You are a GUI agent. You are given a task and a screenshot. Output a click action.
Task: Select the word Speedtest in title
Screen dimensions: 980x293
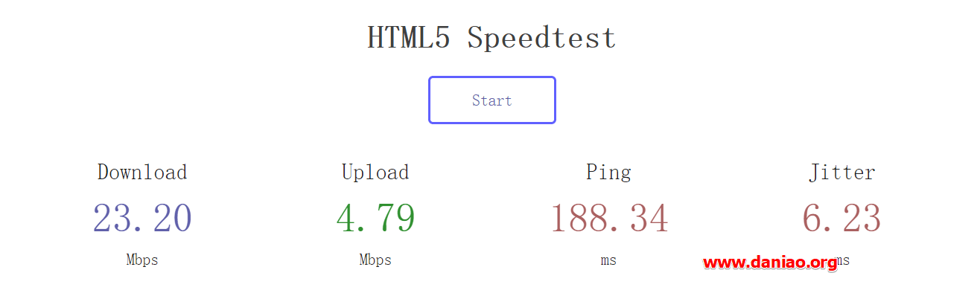(542, 37)
